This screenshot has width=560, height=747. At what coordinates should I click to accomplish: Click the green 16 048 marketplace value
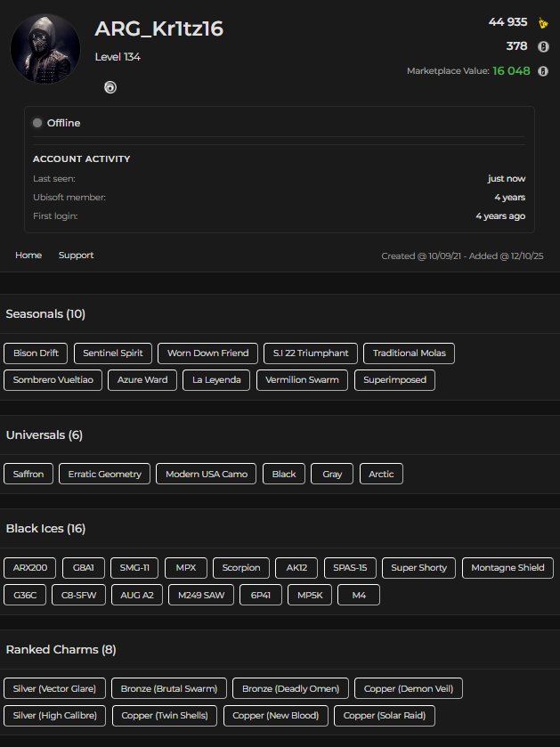511,71
